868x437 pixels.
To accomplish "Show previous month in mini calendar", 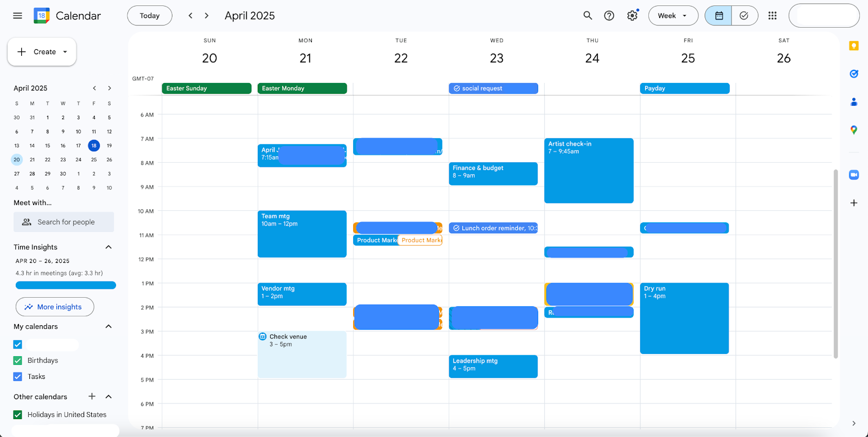I will coord(94,88).
